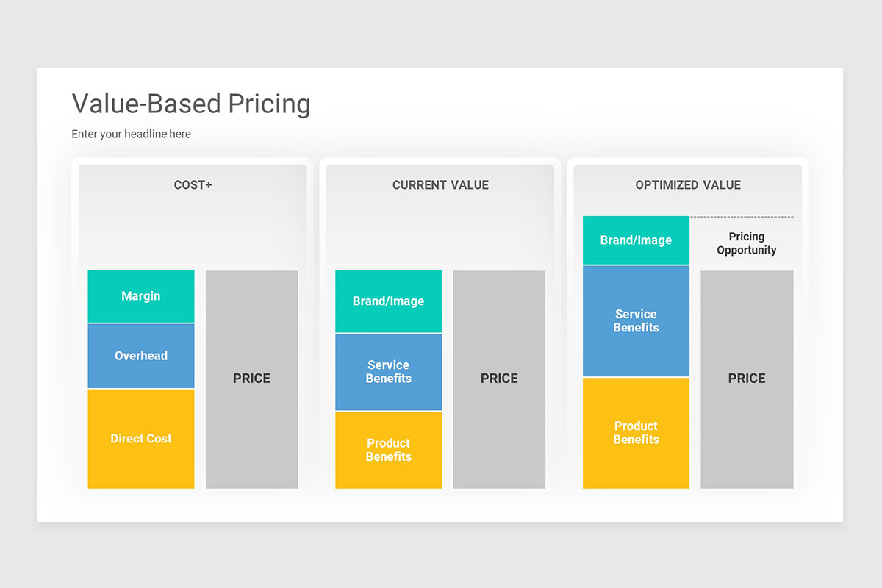
Task: Click the dashed line above Pricing Opportunity
Action: pos(742,217)
